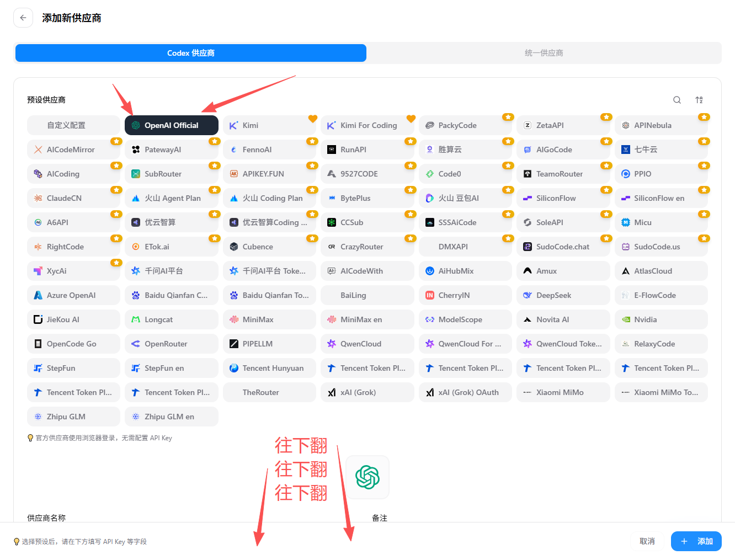Select QwenCloud preset

coord(367,344)
